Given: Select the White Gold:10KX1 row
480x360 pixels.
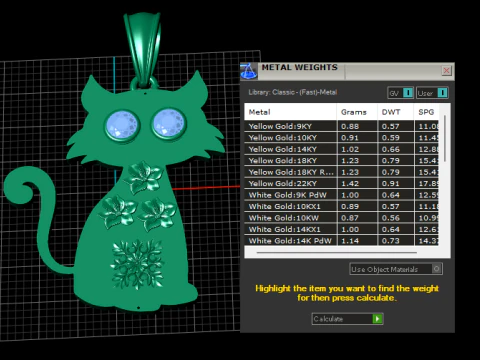Looking at the screenshot, I should coord(342,206).
